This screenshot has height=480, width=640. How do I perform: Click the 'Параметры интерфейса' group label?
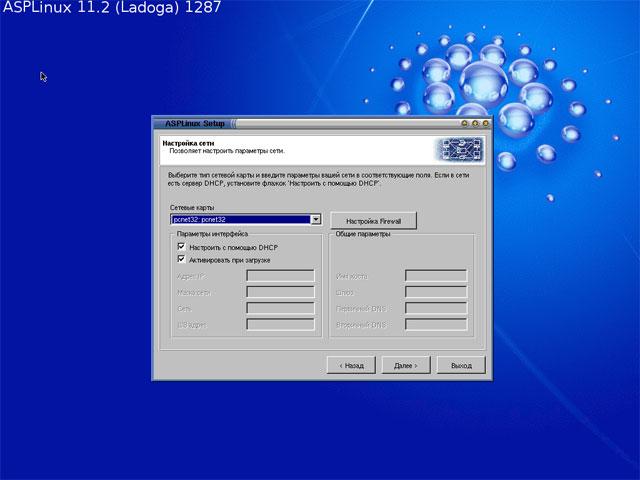click(x=212, y=234)
